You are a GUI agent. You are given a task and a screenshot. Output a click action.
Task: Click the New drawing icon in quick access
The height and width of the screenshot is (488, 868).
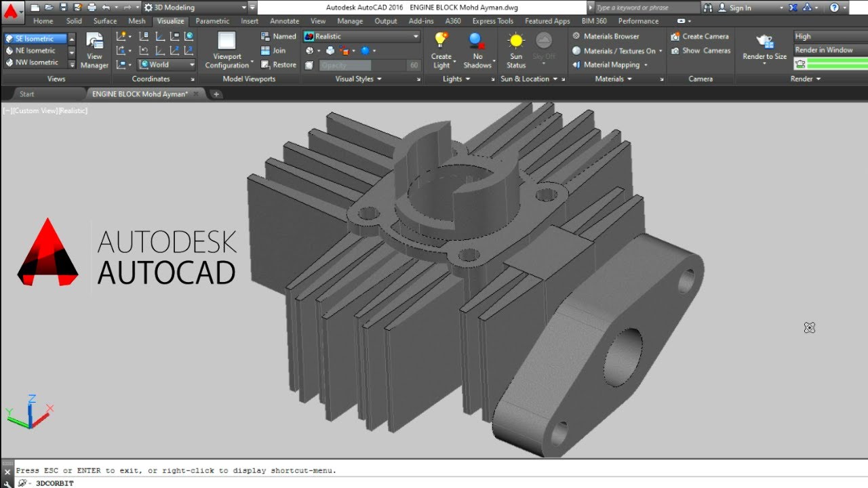point(35,7)
